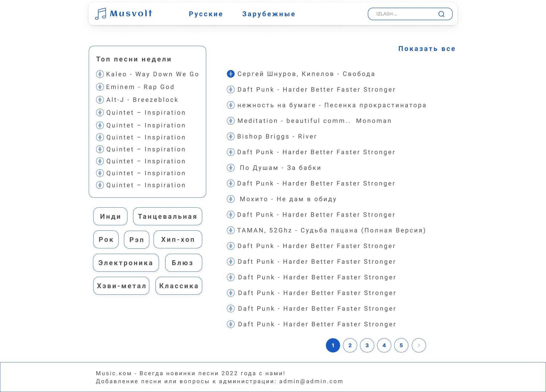546x392 pixels.
Task: Play Мохито - Не дам в обиду icon
Action: (x=231, y=199)
